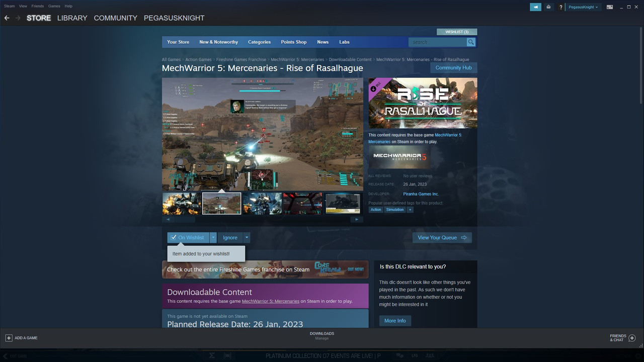Viewport: 644px width, 362px height.
Task: Open the View menu
Action: coord(23,6)
